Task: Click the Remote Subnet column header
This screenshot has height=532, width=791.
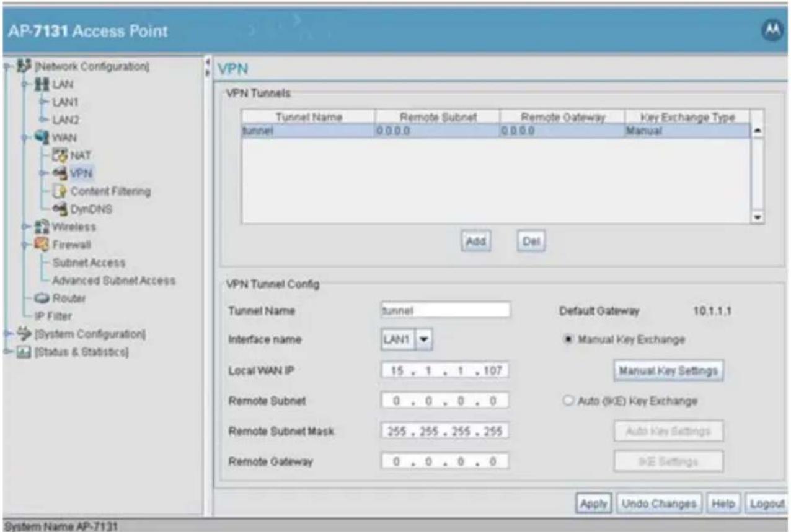Action: (436, 118)
